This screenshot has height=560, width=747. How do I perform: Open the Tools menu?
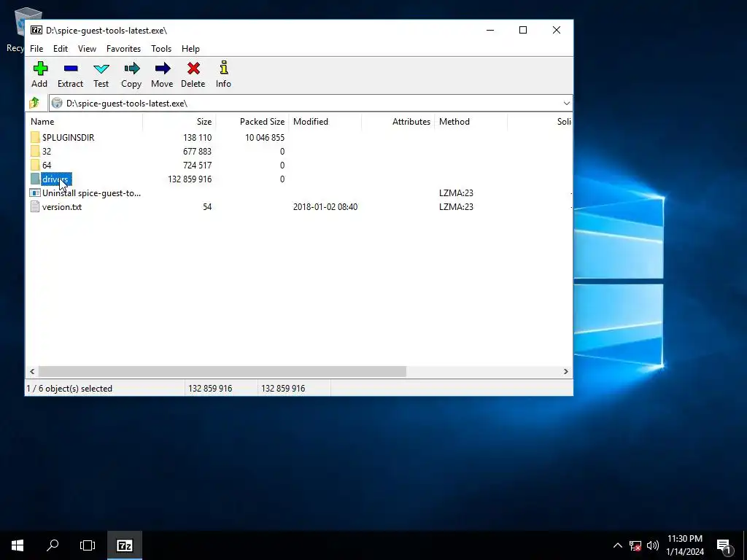pyautogui.click(x=161, y=49)
